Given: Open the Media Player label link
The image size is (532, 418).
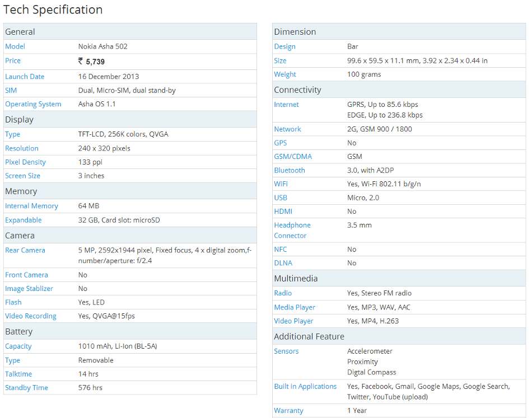Looking at the screenshot, I should point(295,307).
